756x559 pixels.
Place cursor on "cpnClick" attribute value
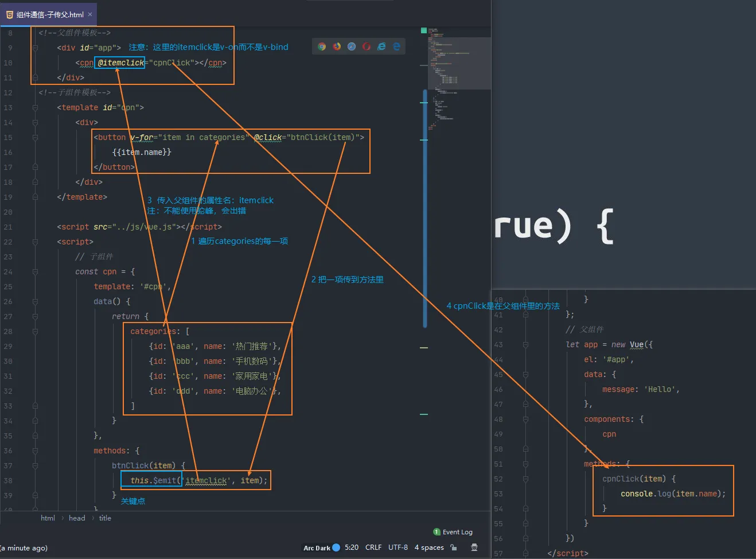tap(172, 63)
